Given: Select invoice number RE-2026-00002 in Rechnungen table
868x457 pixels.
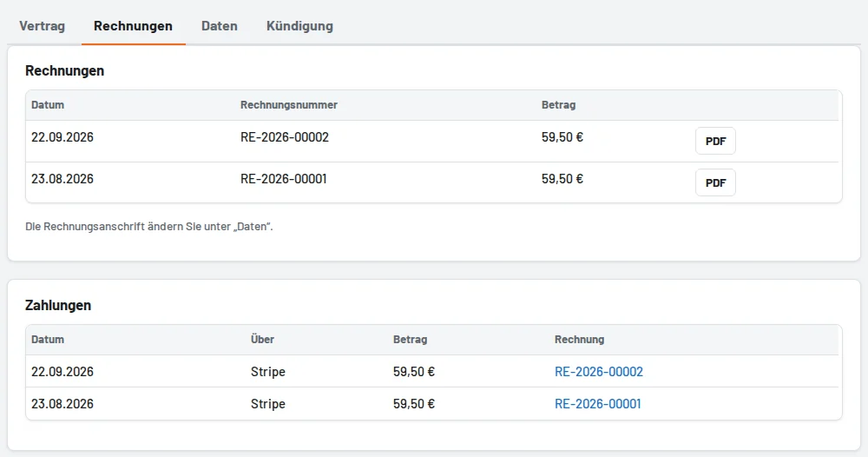Looking at the screenshot, I should click(285, 137).
